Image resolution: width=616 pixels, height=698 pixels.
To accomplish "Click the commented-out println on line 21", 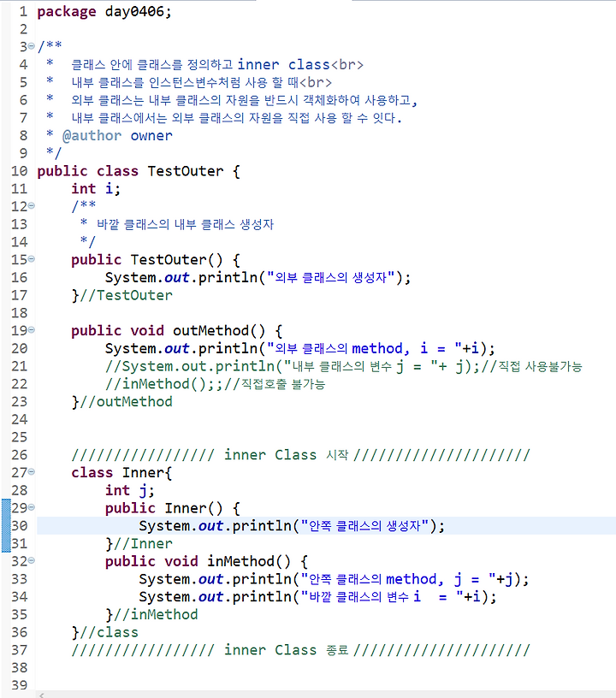I will 344,366.
